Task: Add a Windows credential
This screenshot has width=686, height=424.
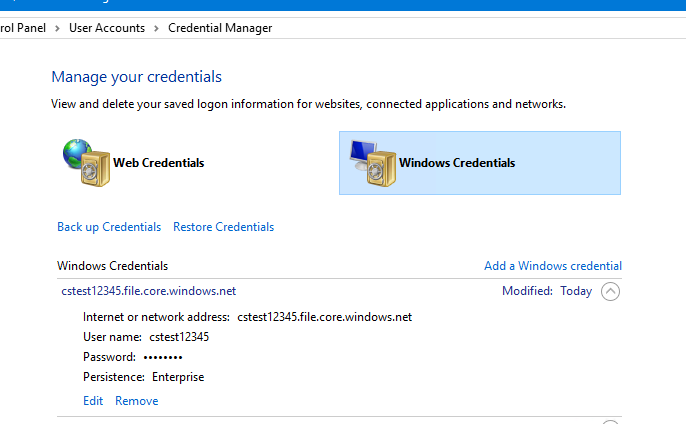Action: (553, 266)
